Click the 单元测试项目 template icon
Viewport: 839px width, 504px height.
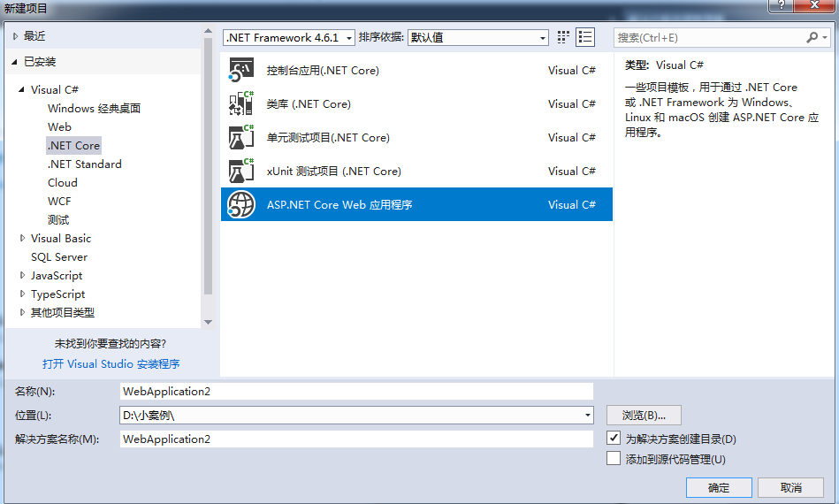(x=240, y=138)
